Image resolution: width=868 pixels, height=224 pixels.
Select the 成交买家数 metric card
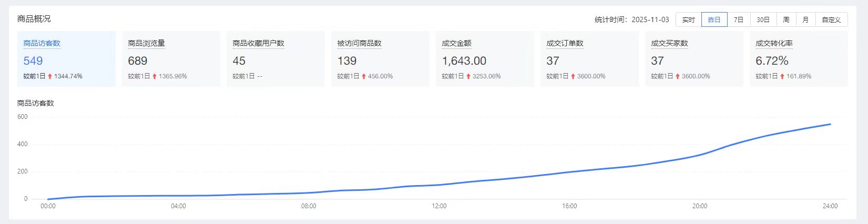(x=694, y=59)
